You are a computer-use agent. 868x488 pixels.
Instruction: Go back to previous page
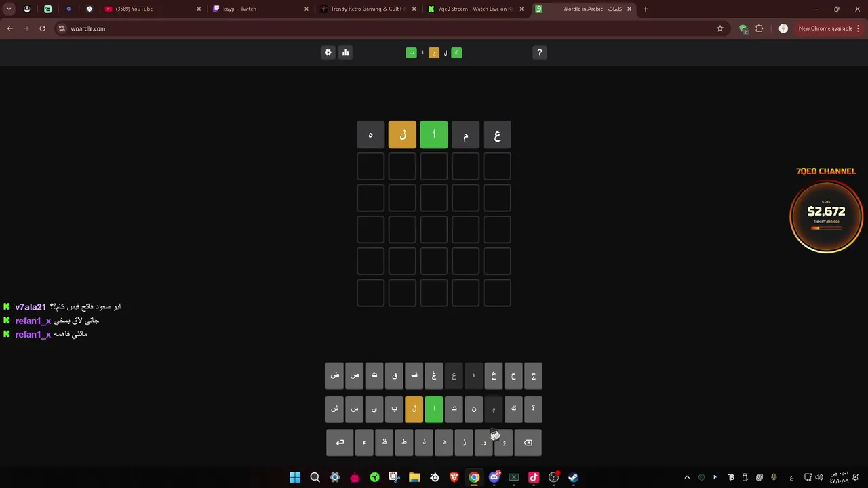(x=9, y=28)
